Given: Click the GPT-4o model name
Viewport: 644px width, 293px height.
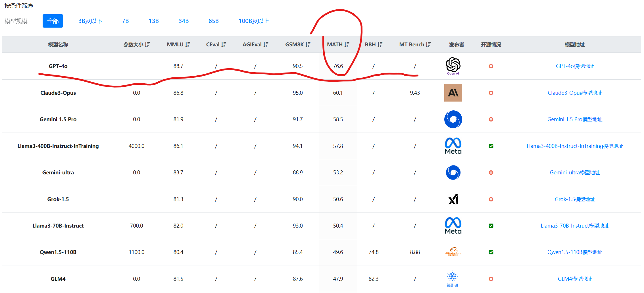Looking at the screenshot, I should point(58,66).
